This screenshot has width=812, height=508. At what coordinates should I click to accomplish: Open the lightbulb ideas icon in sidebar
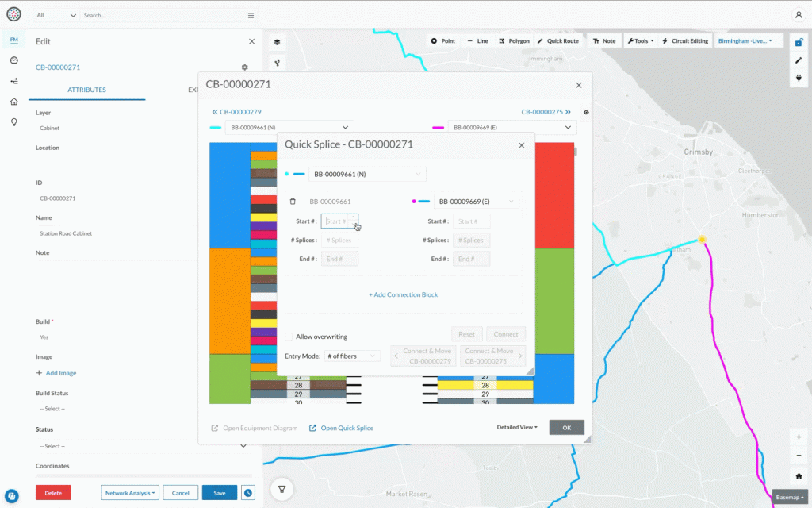14,122
